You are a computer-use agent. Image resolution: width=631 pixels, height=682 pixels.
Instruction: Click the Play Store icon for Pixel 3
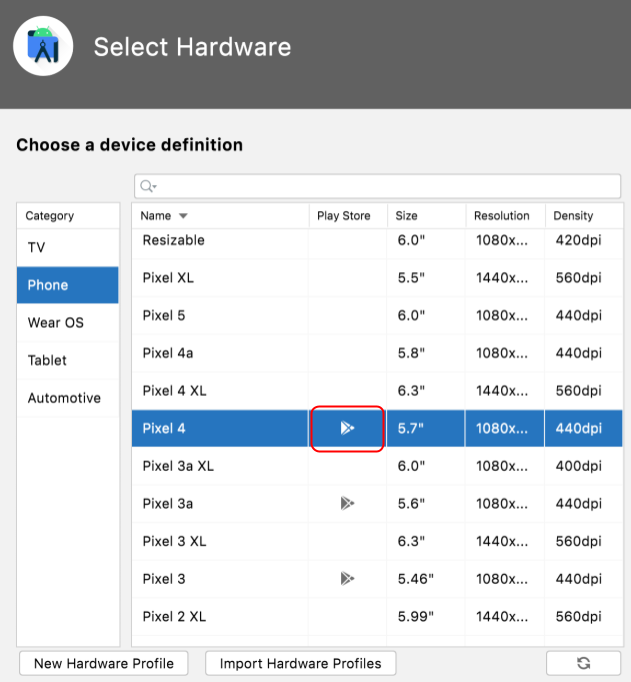pos(347,578)
